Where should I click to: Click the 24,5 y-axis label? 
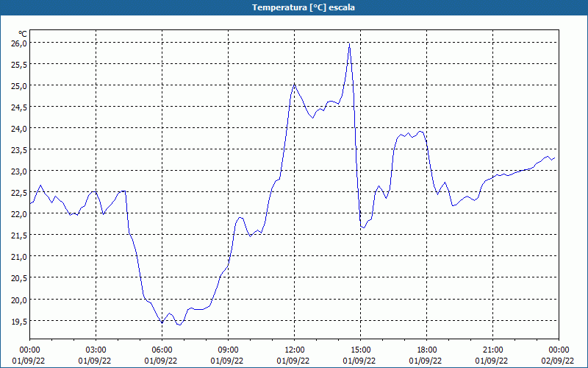click(20, 107)
